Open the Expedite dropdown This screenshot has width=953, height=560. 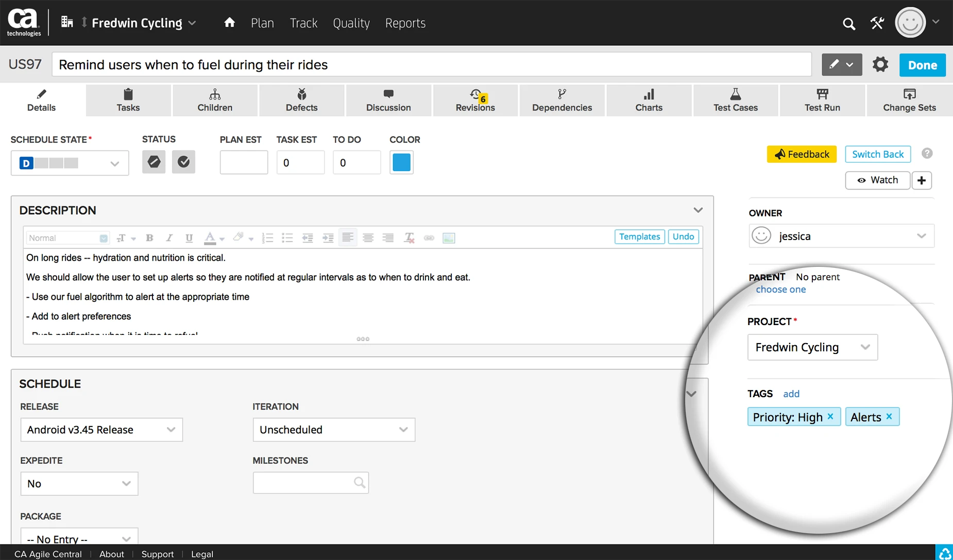(79, 484)
